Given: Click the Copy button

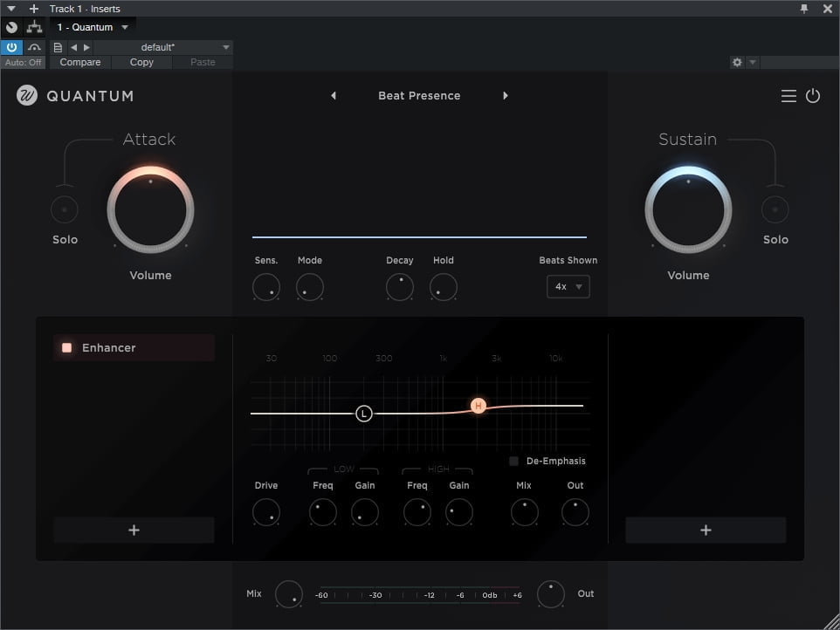Looking at the screenshot, I should 141,63.
